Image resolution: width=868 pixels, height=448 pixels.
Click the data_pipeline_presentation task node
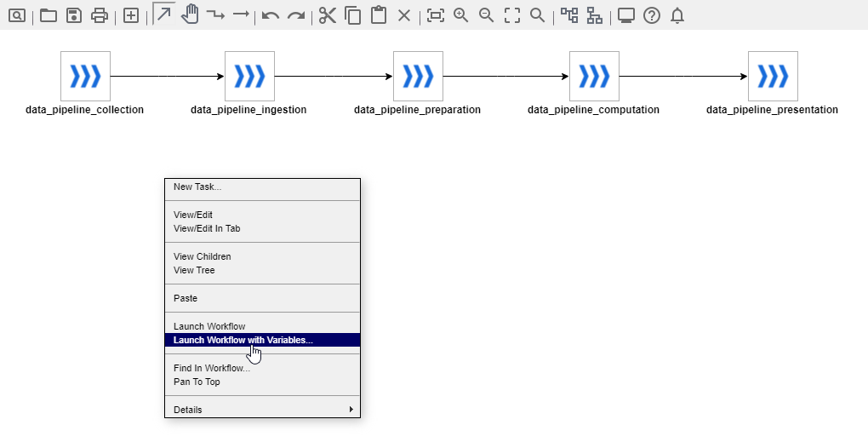(773, 76)
